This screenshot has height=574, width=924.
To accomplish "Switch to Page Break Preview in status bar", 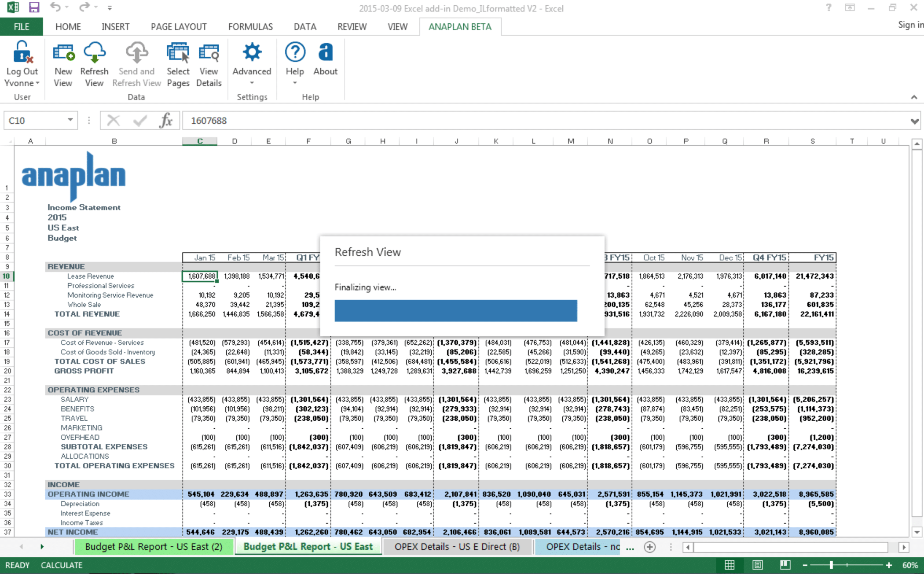I will 785,565.
